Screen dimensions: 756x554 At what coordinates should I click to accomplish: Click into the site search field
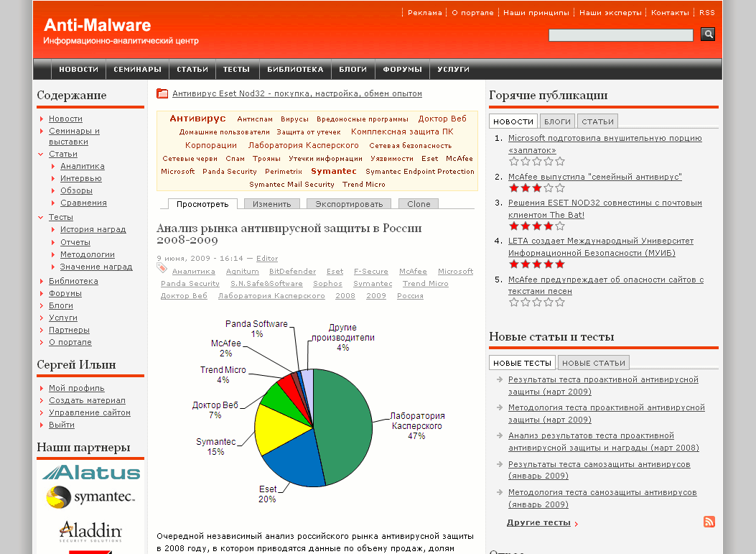(620, 34)
